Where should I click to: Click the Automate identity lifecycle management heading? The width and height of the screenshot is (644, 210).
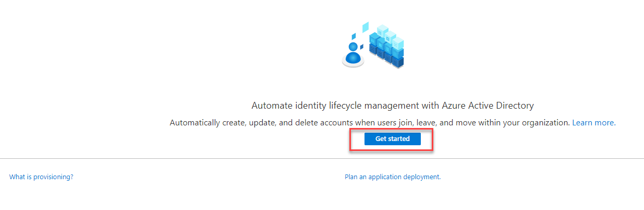(x=393, y=106)
